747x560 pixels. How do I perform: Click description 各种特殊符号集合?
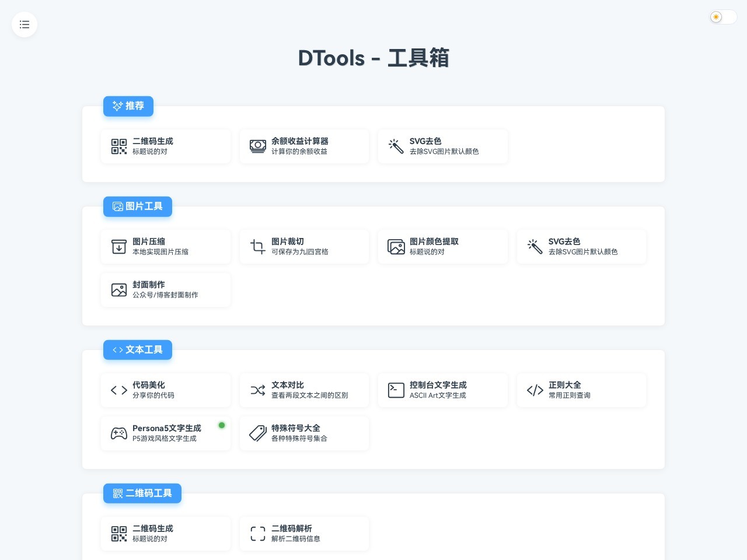[x=299, y=439]
